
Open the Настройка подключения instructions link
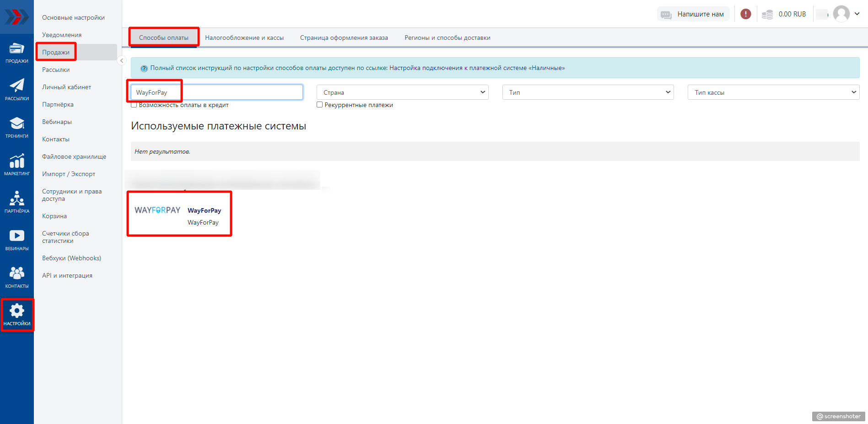(477, 68)
